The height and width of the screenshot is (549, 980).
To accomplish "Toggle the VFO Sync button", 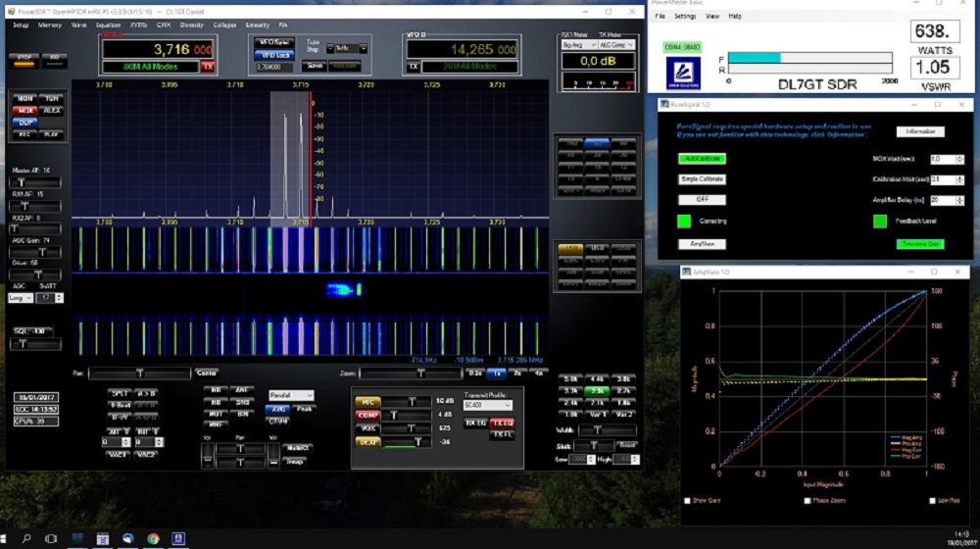I will [x=274, y=42].
